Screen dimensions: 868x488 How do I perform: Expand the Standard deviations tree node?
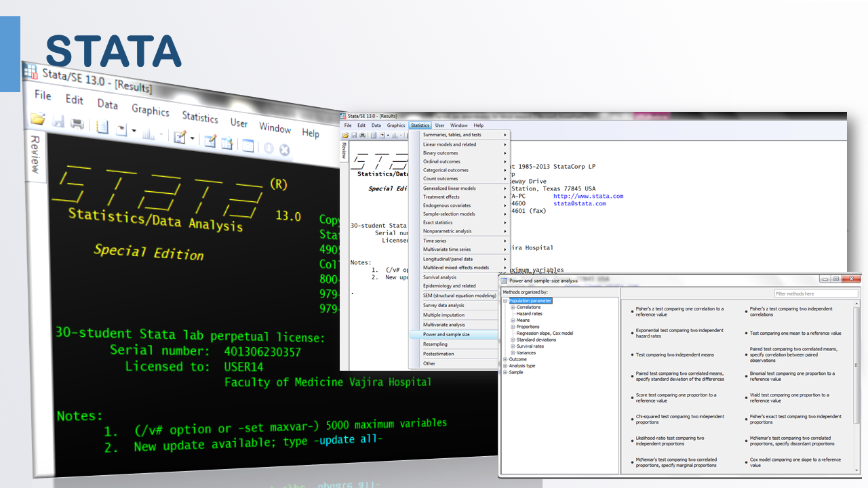513,340
